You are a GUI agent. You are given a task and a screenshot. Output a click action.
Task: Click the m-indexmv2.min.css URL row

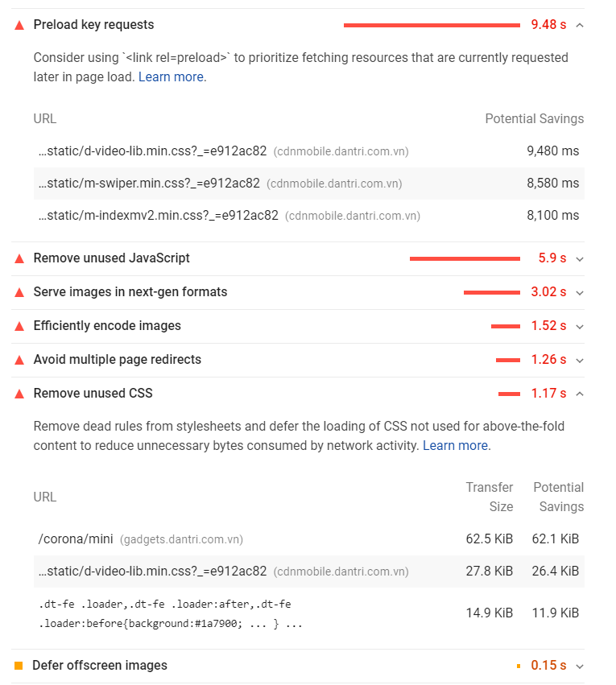click(159, 216)
